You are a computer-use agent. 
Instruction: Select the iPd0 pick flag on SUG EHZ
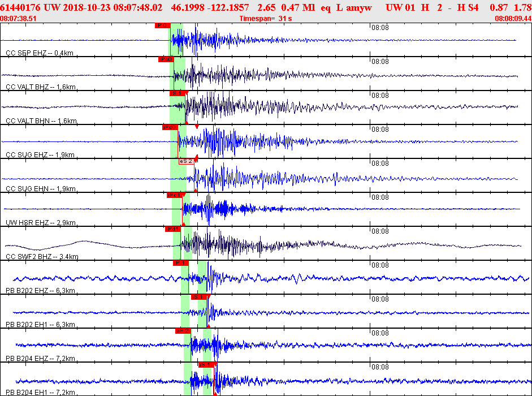click(170, 127)
